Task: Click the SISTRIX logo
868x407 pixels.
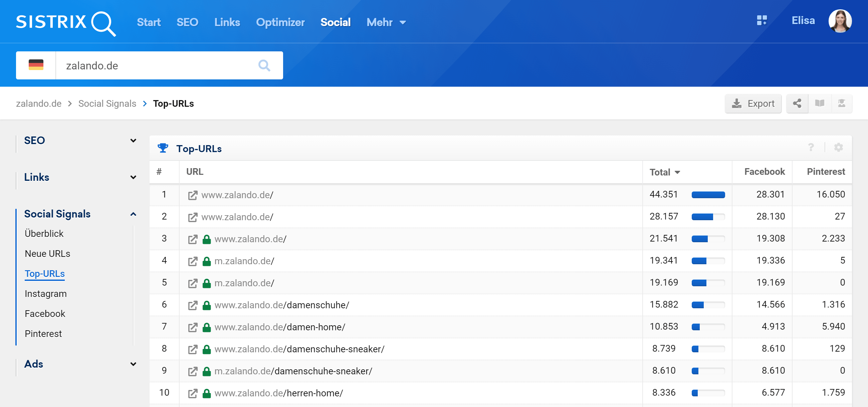Action: (66, 23)
